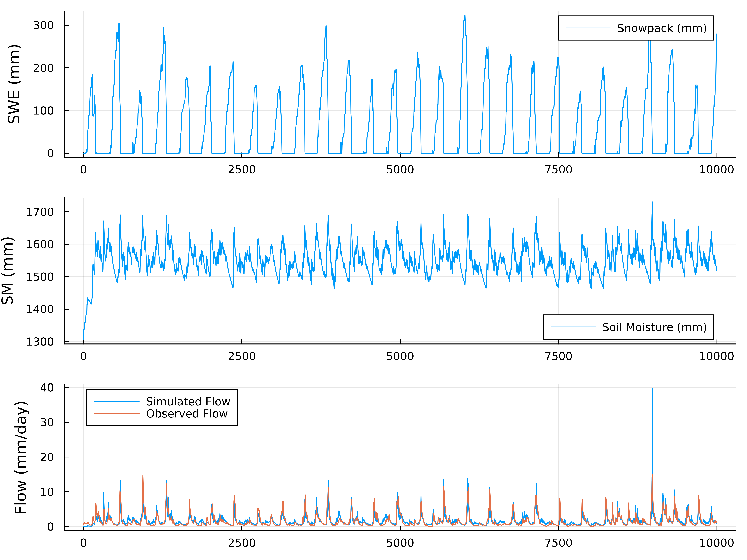
Task: Click the 1700 tick on SM axis
Action: (x=40, y=212)
